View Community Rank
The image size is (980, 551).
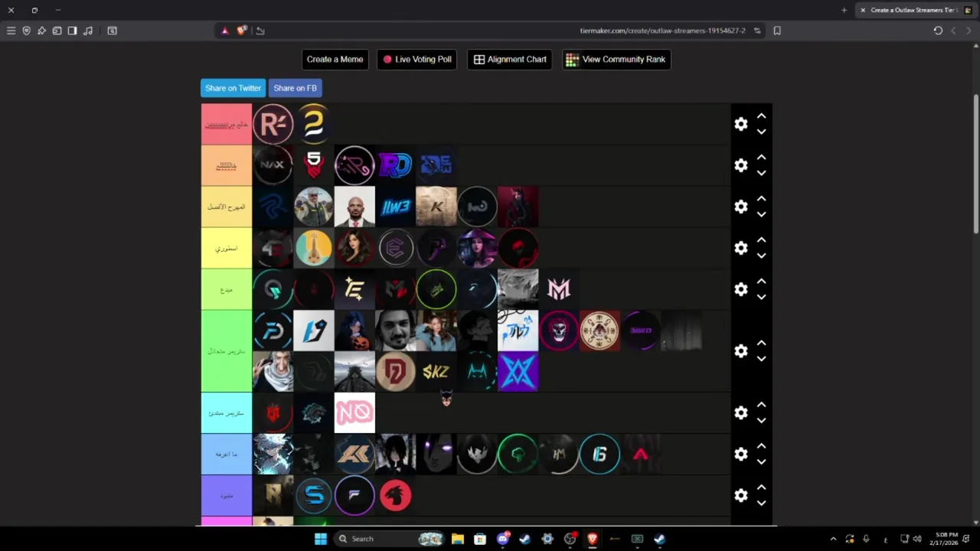tap(616, 59)
